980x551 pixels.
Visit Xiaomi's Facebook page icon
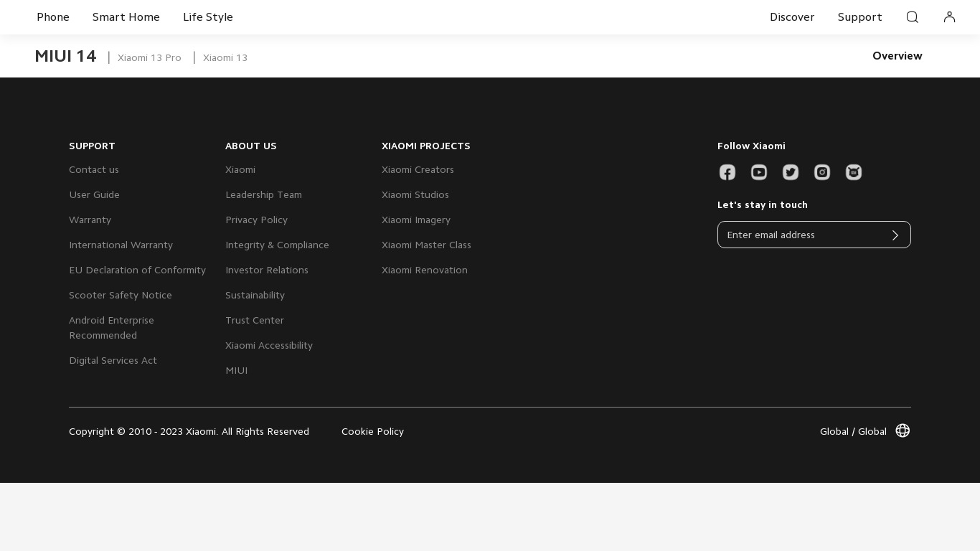pos(727,172)
